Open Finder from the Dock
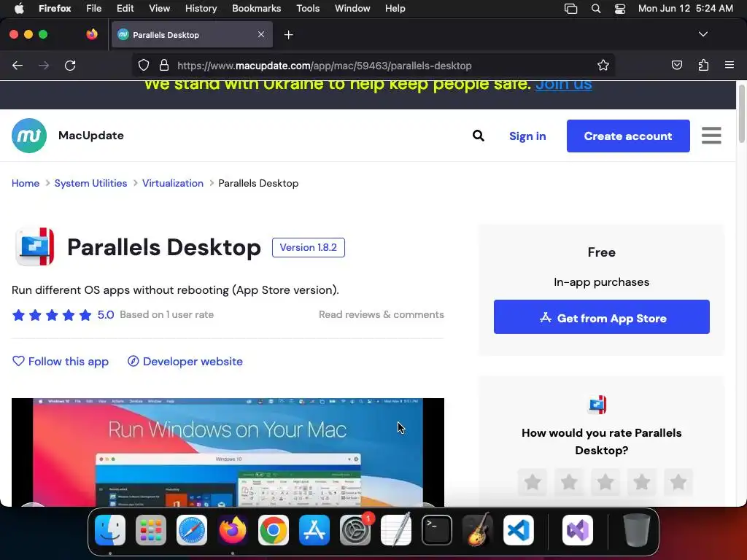 (x=110, y=530)
